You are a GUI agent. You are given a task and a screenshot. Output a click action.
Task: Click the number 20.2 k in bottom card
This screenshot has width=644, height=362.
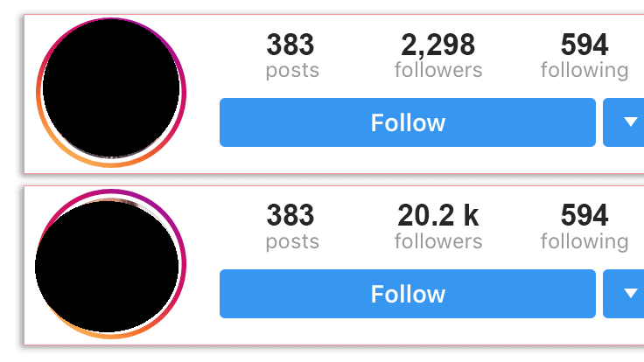pos(437,216)
